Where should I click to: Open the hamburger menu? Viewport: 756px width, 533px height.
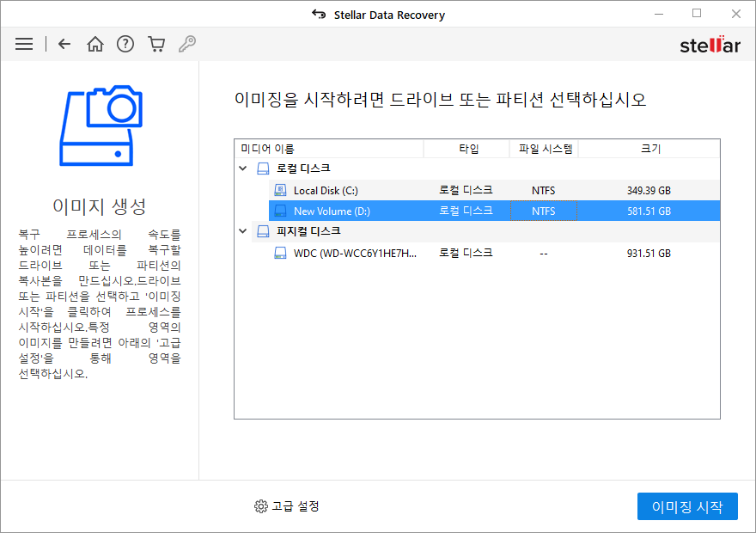click(24, 44)
